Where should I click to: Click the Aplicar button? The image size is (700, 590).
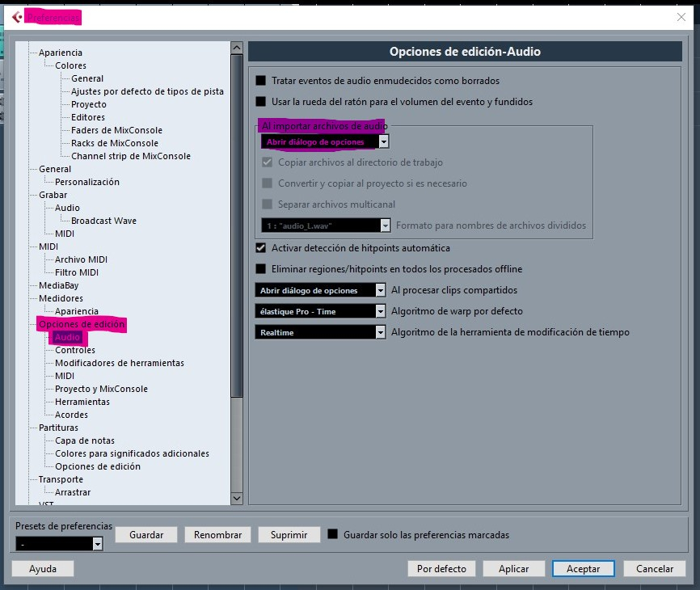tap(513, 568)
